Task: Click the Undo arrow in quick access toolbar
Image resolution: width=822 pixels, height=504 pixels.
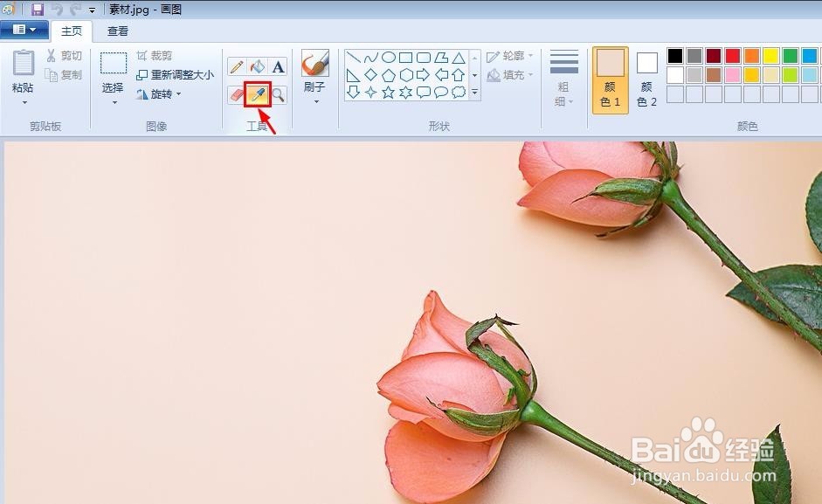Action: pyautogui.click(x=56, y=9)
